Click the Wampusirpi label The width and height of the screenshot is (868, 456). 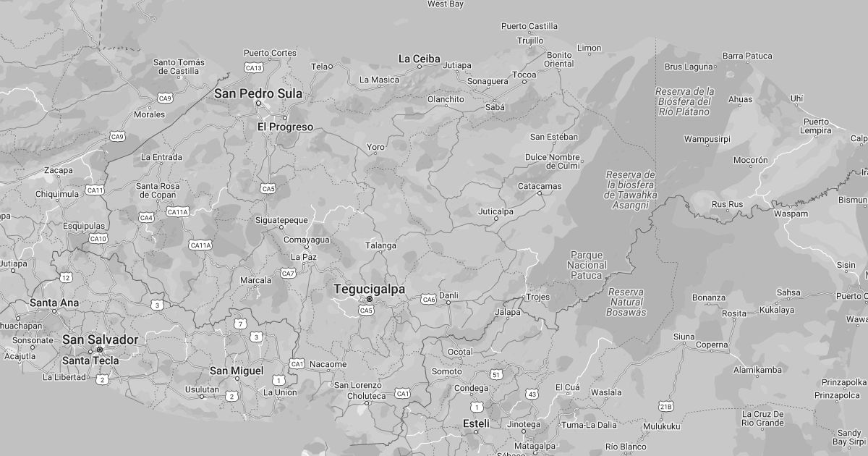[x=707, y=138]
